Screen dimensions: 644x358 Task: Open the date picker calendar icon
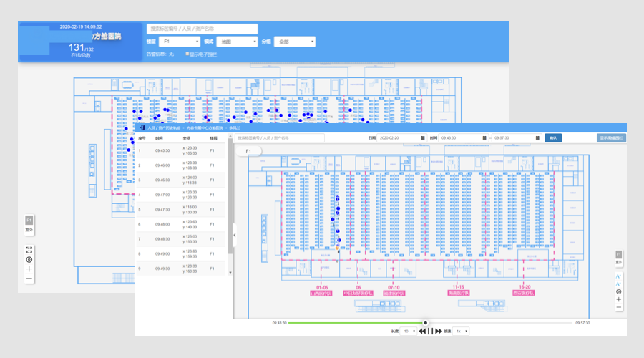point(423,137)
